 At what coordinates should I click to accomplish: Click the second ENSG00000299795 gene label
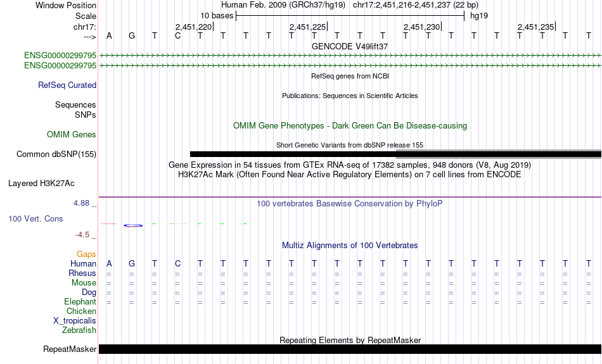click(60, 66)
